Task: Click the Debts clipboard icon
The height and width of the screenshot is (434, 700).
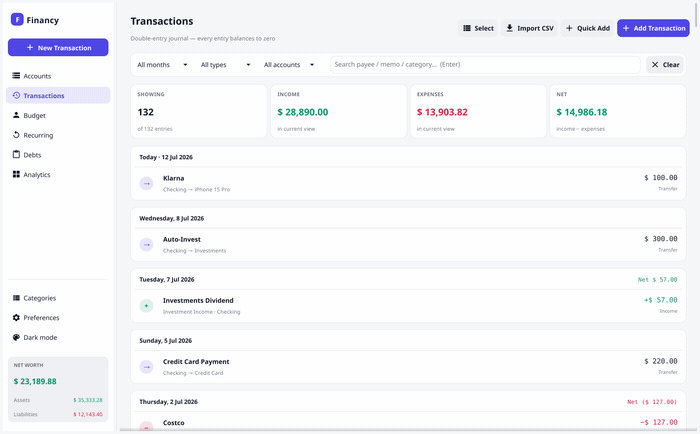Action: 16,154
